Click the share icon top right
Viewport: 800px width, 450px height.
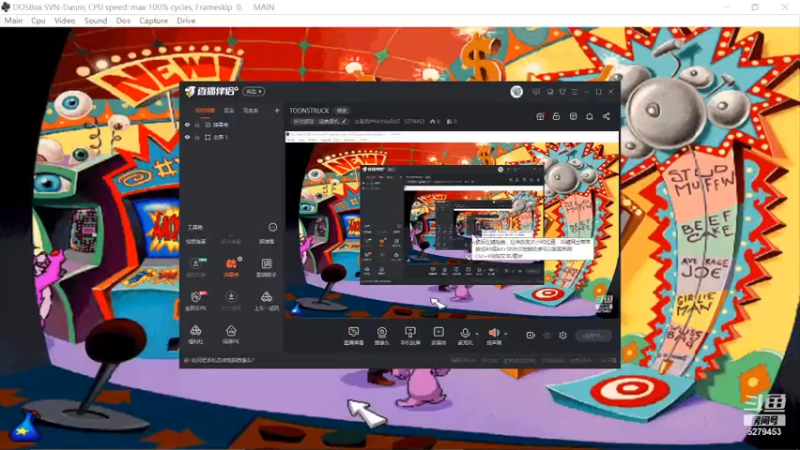[x=606, y=116]
